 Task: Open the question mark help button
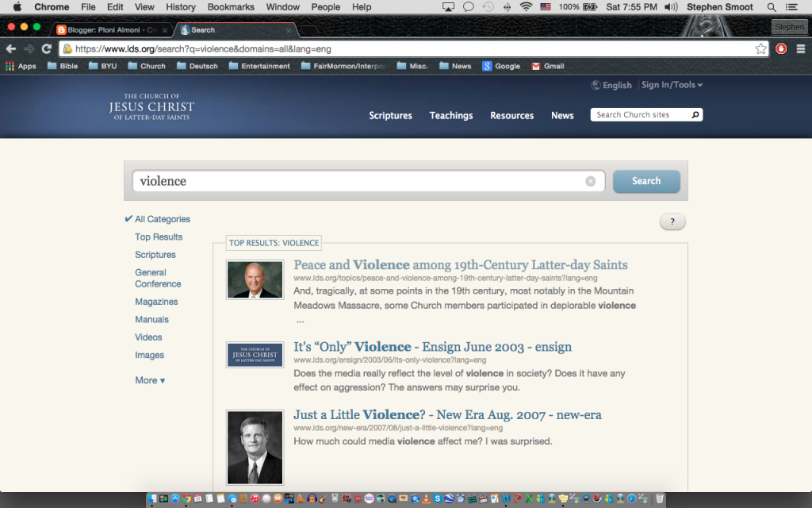[x=672, y=222]
